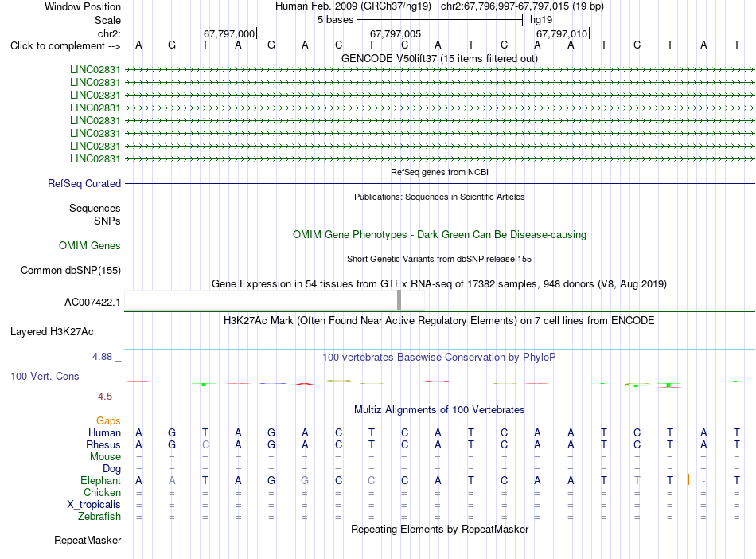Image resolution: width=756 pixels, height=559 pixels.
Task: Click 'Publications: Sequences in Scientific Articles' title
Action: tap(439, 197)
